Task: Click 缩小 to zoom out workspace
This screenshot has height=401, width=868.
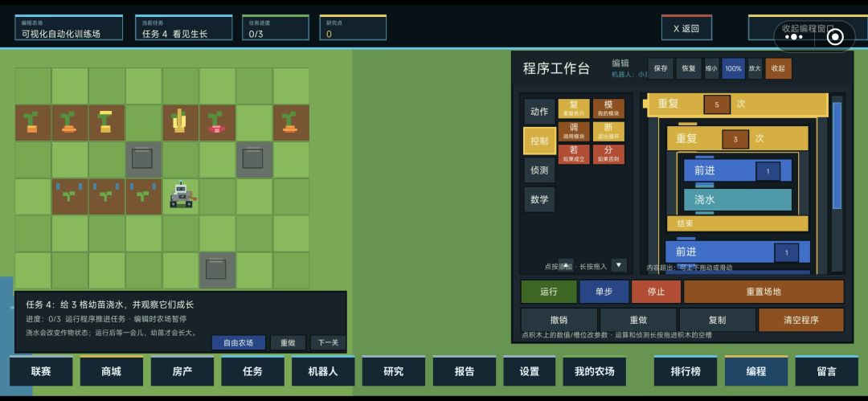Action: (x=711, y=68)
